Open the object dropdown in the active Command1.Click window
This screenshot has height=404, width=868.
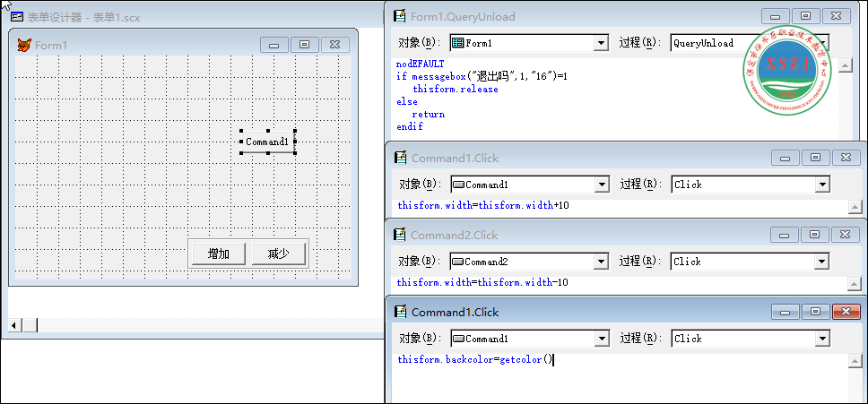coord(602,339)
